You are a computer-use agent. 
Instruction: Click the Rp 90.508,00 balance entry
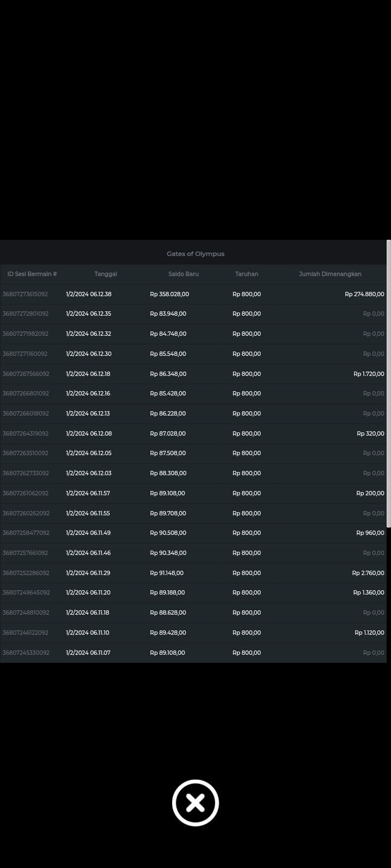(x=168, y=533)
